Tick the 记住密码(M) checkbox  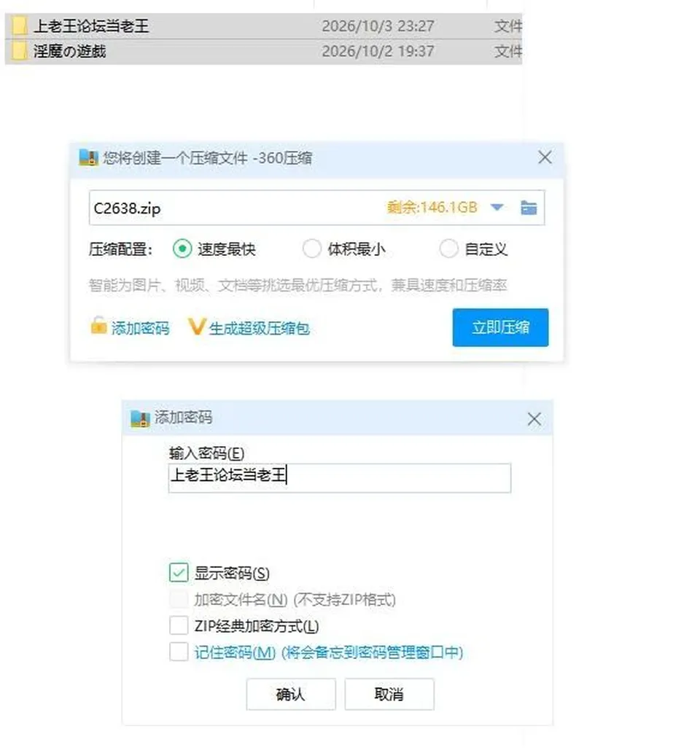click(x=179, y=652)
